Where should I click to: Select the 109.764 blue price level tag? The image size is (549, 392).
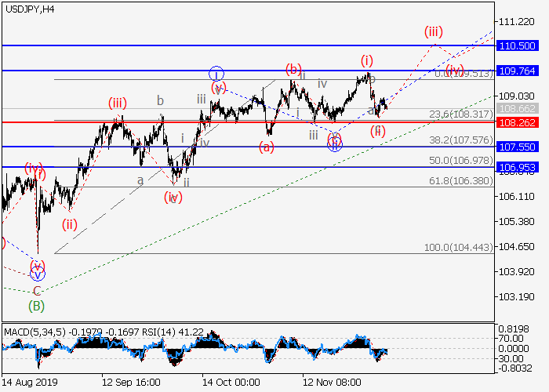[517, 71]
